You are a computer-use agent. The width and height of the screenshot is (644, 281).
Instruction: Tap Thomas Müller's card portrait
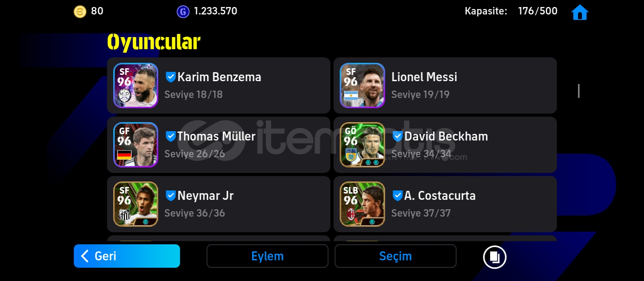[136, 145]
